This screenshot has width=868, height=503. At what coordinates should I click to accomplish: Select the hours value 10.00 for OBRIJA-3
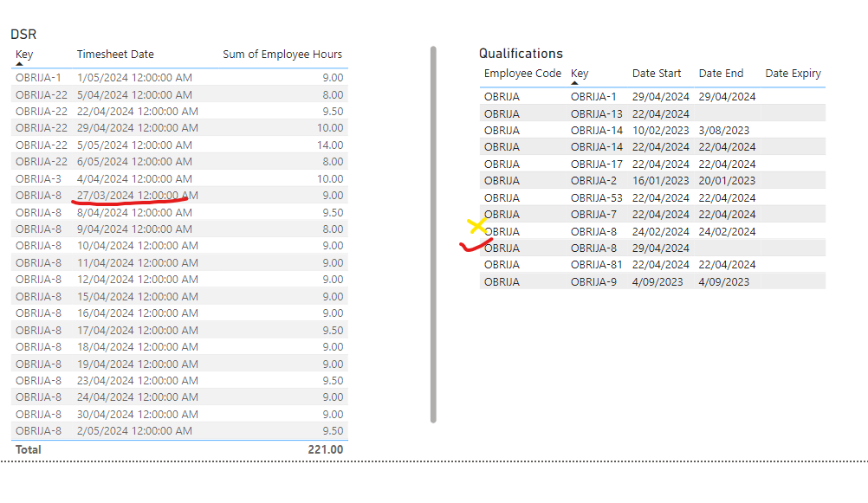click(x=330, y=178)
